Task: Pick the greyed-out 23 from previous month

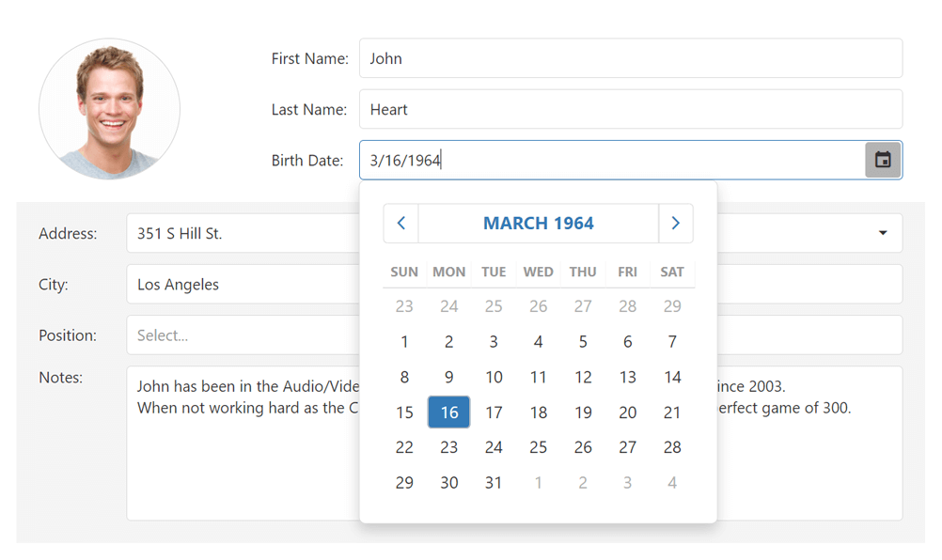Action: point(404,306)
